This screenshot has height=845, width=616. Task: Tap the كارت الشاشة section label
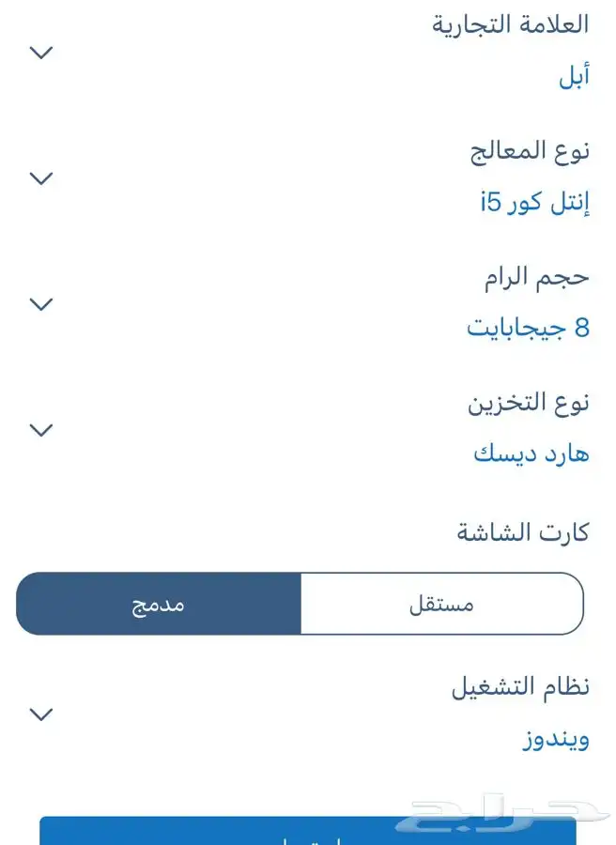point(523,532)
